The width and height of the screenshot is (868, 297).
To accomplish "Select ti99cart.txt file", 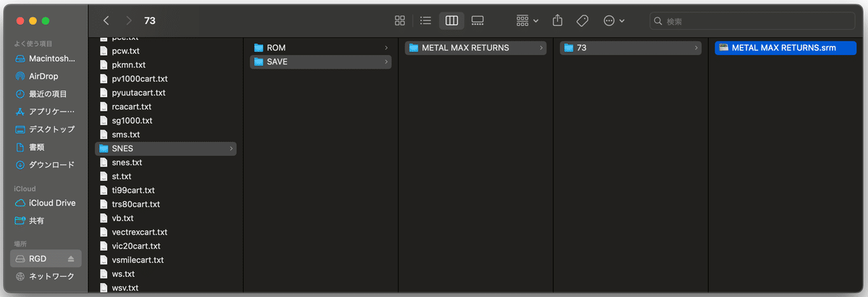I will click(x=166, y=190).
